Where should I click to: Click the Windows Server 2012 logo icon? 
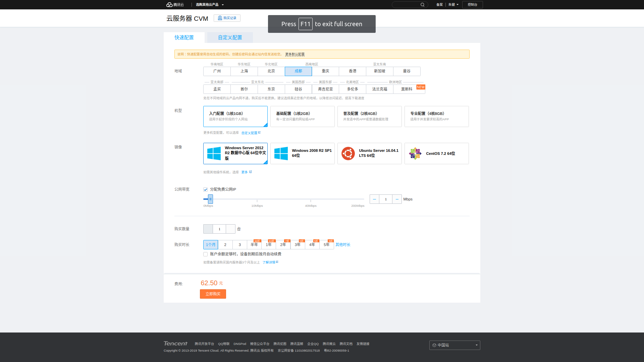pos(214,154)
